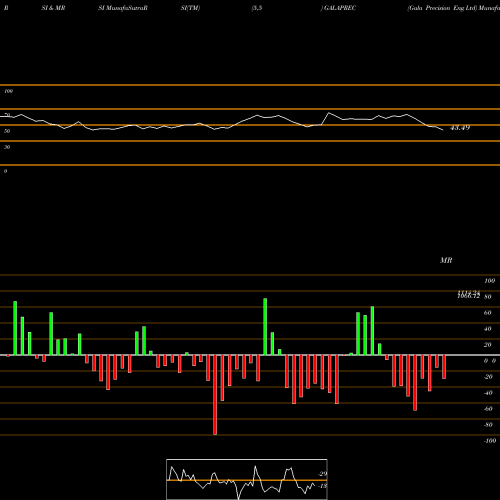Click the -29 value in mini chart
500x500 pixels.
[x=323, y=474]
